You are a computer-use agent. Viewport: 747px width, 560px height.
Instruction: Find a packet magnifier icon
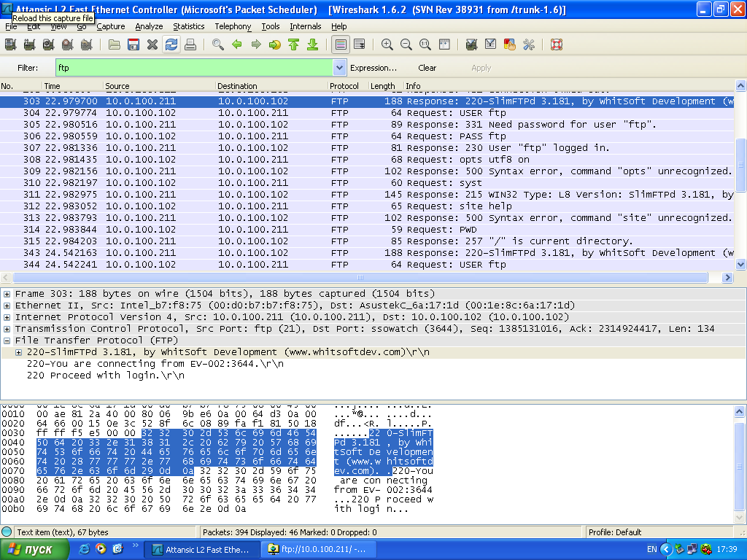(x=217, y=44)
